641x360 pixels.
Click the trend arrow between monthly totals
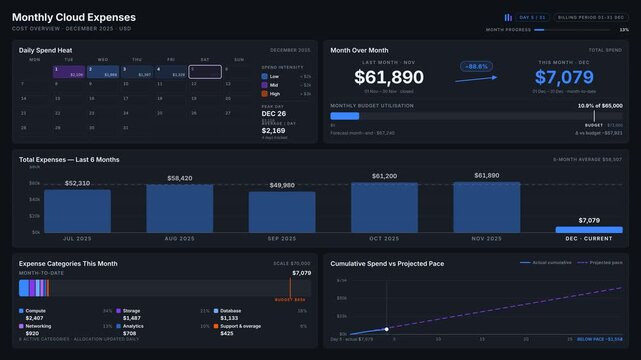pos(476,78)
